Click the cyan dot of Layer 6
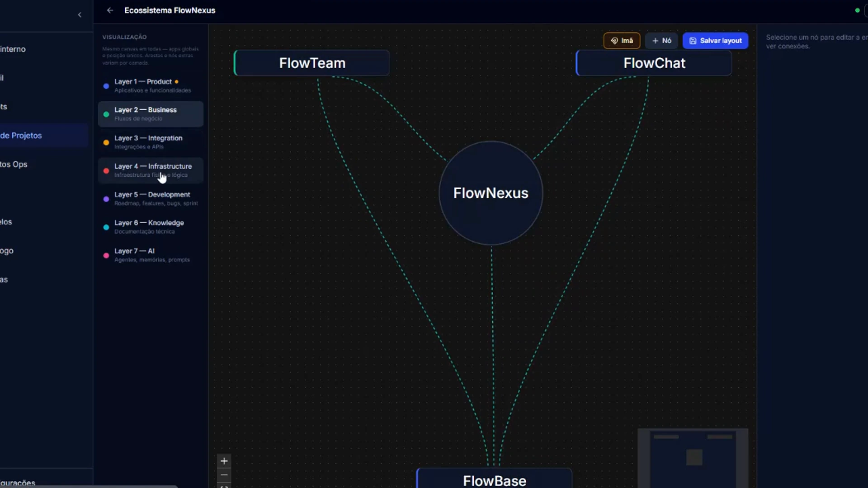 point(106,227)
